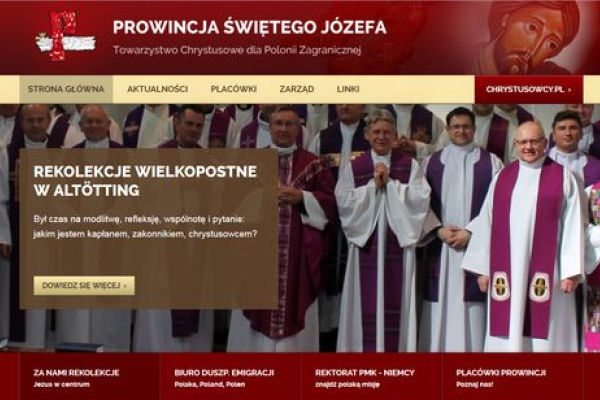Select the Linki menu item
This screenshot has width=600, height=400.
pyautogui.click(x=348, y=89)
